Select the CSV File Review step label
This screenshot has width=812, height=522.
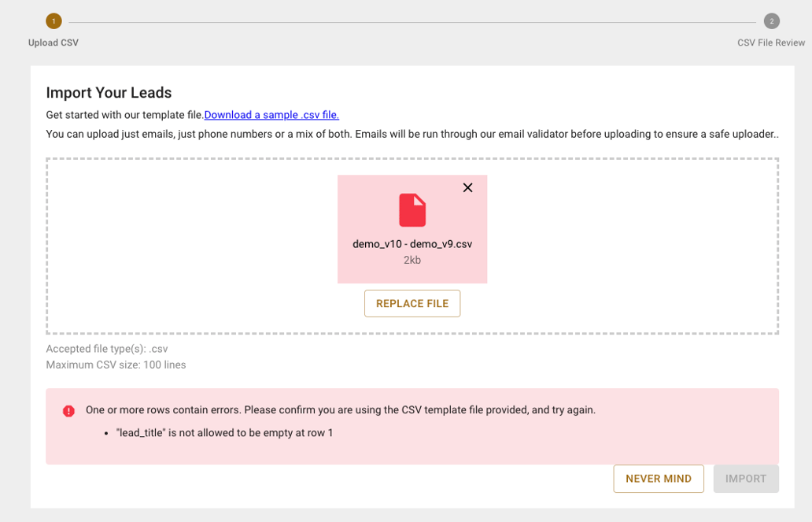pos(771,43)
